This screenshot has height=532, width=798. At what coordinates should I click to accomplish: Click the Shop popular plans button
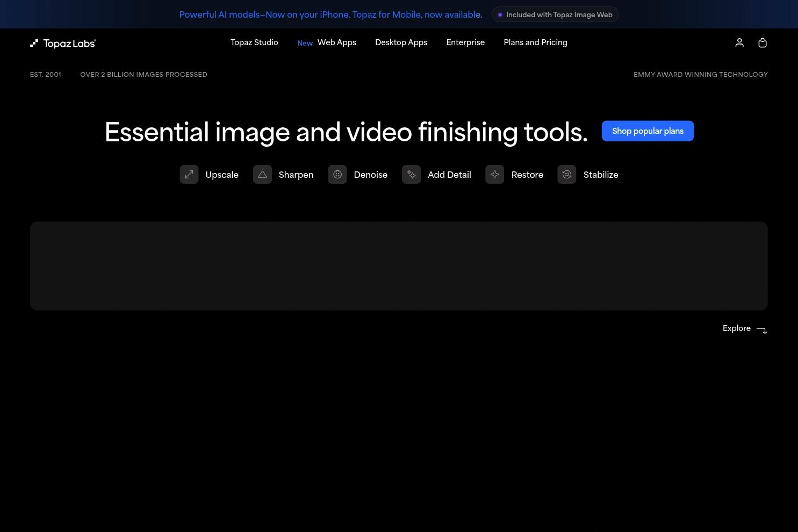tap(648, 131)
